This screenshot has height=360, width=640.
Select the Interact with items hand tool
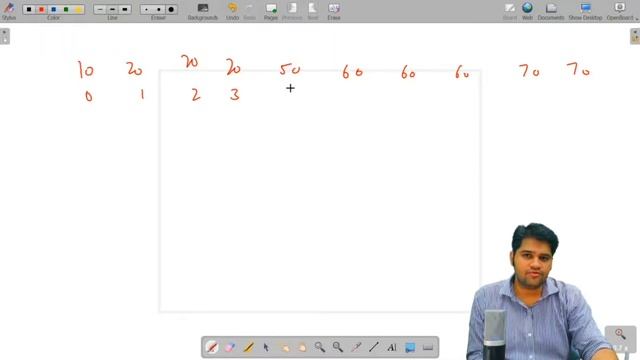pos(284,347)
